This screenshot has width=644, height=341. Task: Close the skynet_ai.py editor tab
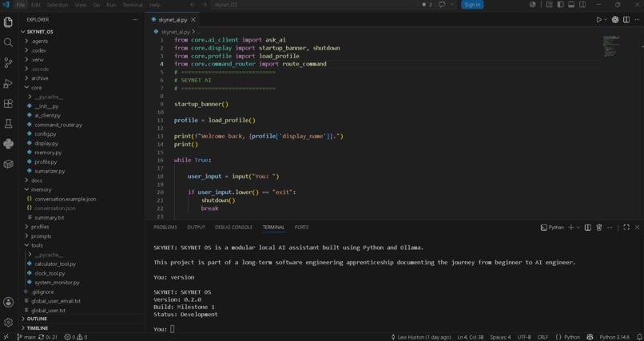point(193,20)
